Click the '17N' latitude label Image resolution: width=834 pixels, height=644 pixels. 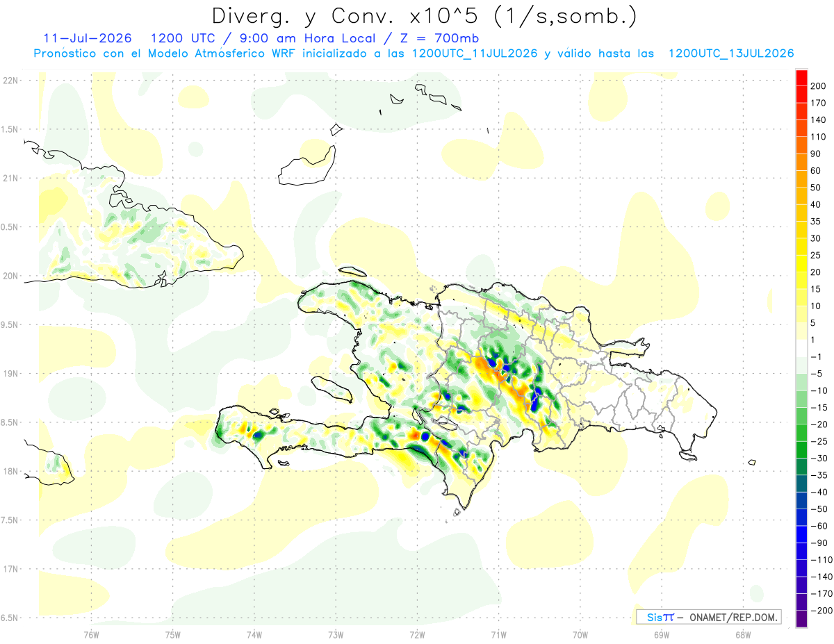point(10,569)
